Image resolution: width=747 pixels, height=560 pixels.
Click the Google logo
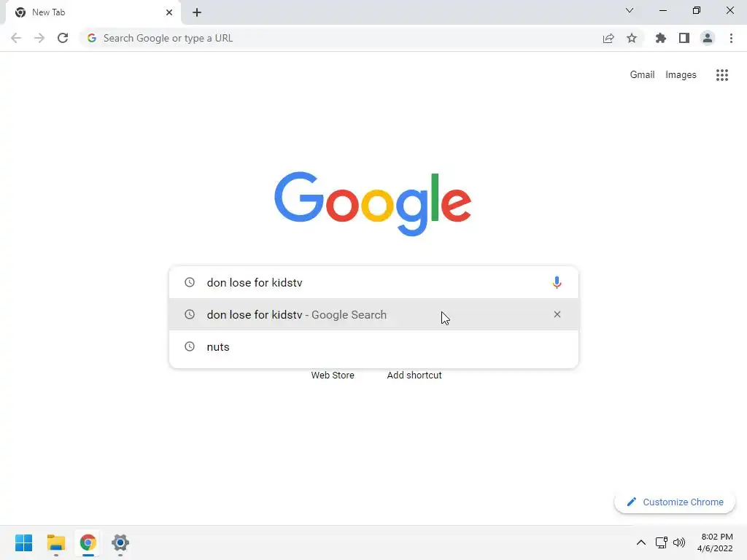pyautogui.click(x=373, y=204)
